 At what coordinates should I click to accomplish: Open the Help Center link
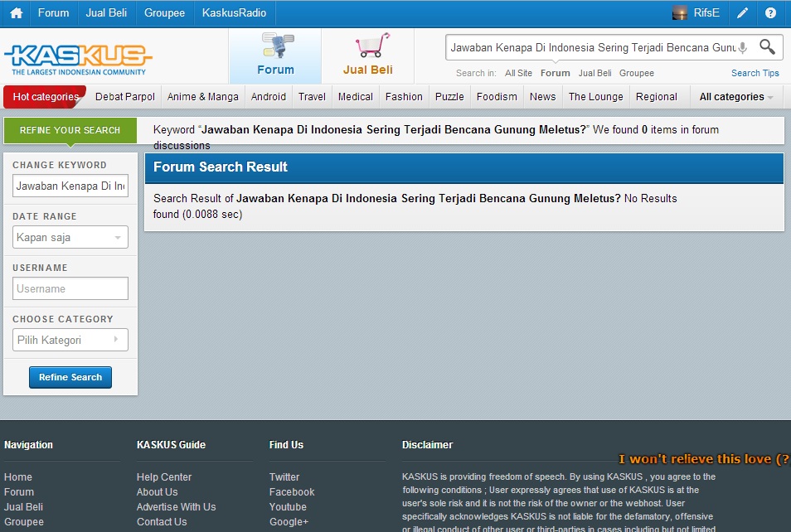coord(164,477)
